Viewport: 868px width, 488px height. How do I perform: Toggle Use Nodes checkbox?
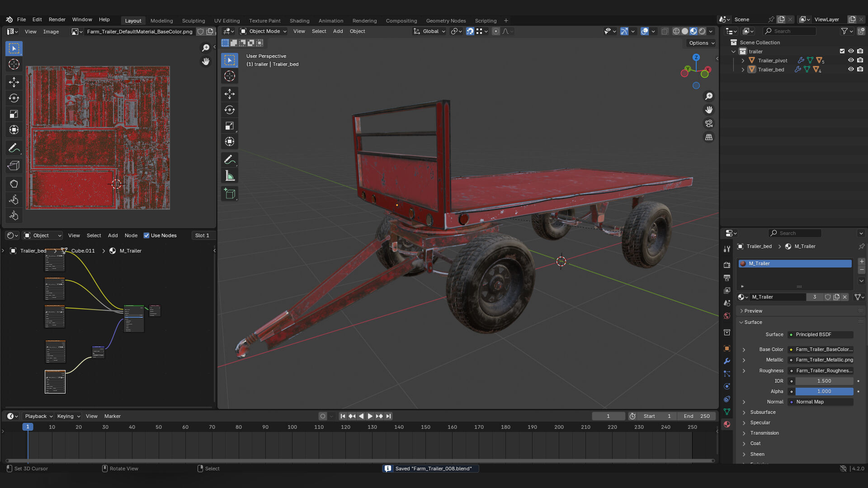coord(146,235)
